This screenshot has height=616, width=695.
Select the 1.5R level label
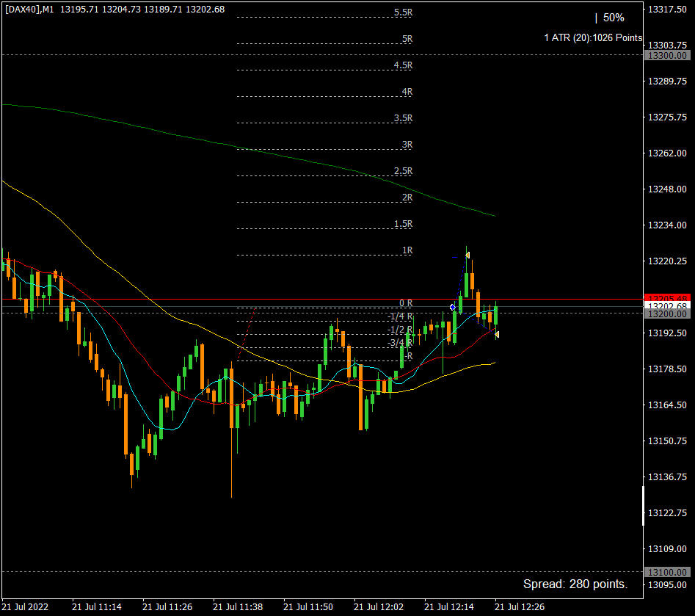click(x=403, y=224)
